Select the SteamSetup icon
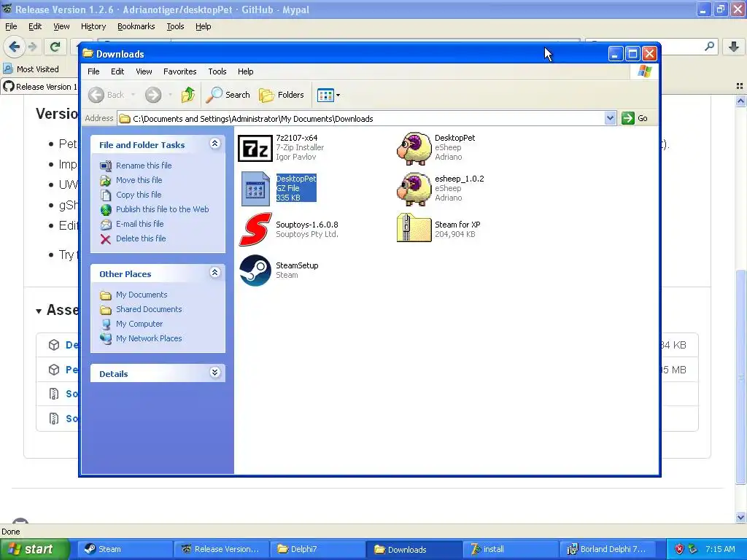This screenshot has width=747, height=560. [x=255, y=271]
